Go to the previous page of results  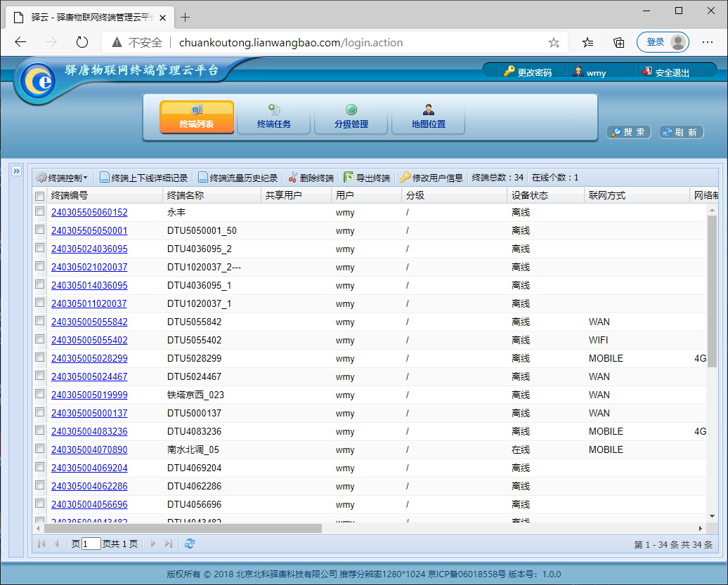(x=57, y=544)
